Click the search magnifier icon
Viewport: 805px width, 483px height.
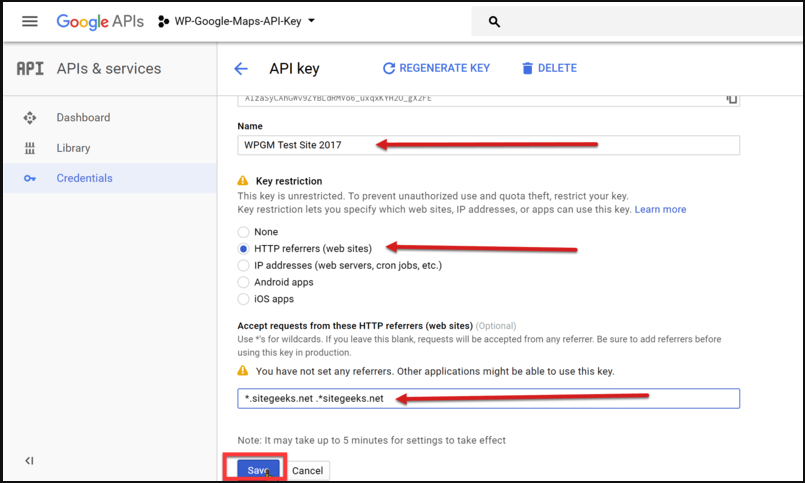pyautogui.click(x=494, y=22)
